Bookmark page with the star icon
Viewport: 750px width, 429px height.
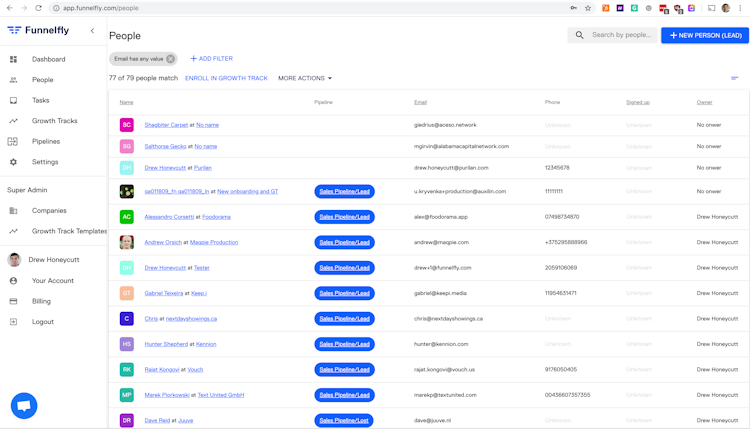point(588,8)
